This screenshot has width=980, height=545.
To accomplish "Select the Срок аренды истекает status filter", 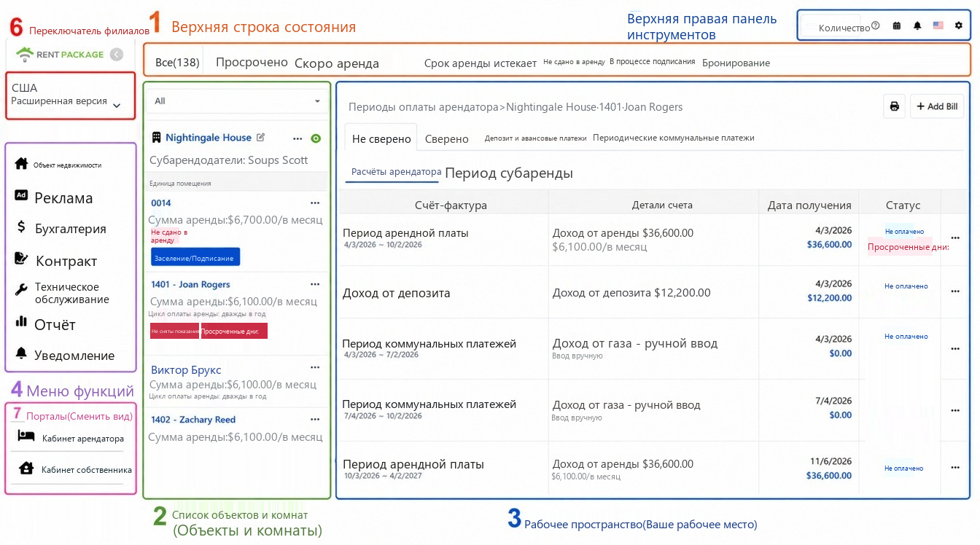I will click(x=481, y=63).
